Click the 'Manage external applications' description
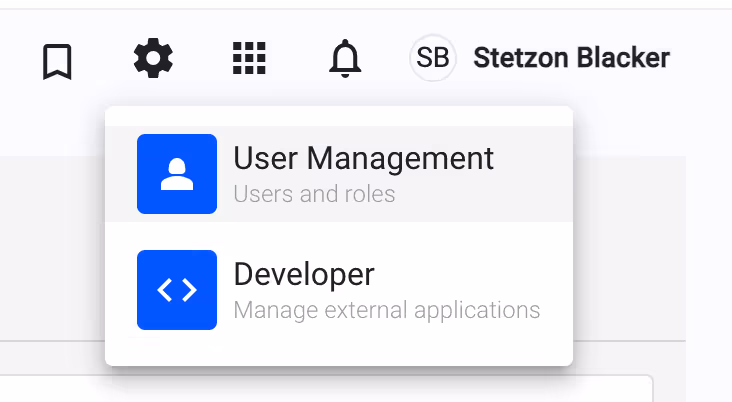 click(x=386, y=310)
